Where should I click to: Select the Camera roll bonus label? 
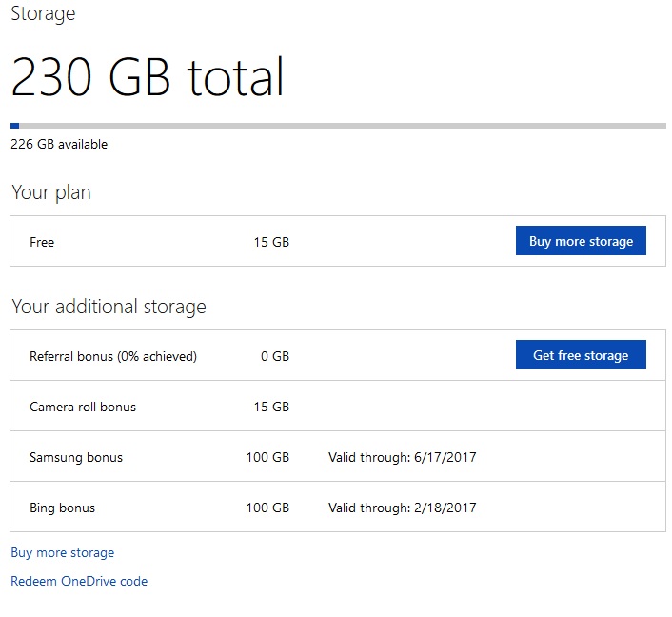click(83, 407)
